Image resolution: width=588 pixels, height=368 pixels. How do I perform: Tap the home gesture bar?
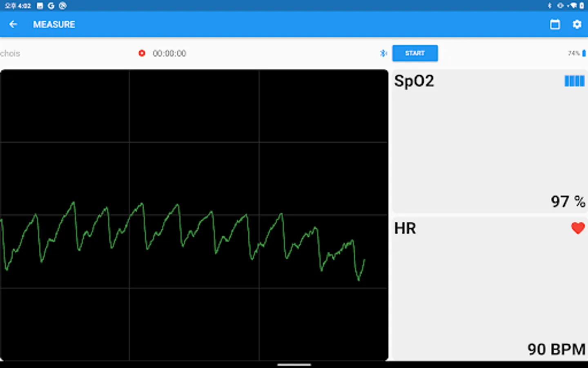294,364
